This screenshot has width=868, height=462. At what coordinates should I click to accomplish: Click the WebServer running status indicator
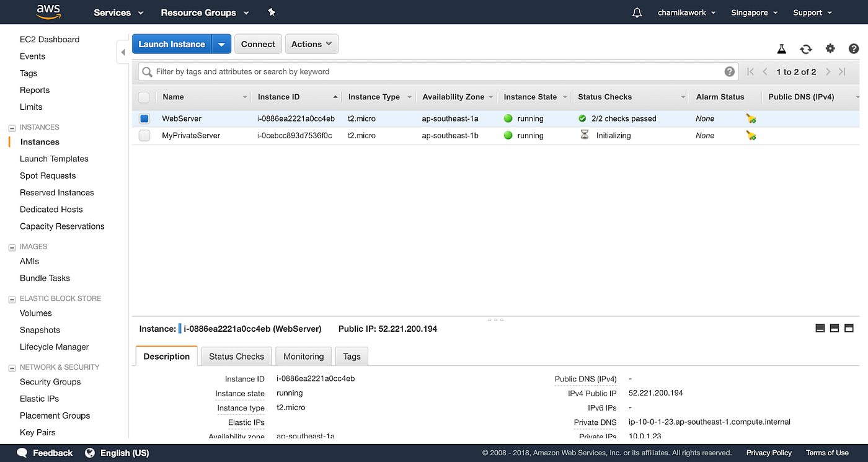(508, 118)
